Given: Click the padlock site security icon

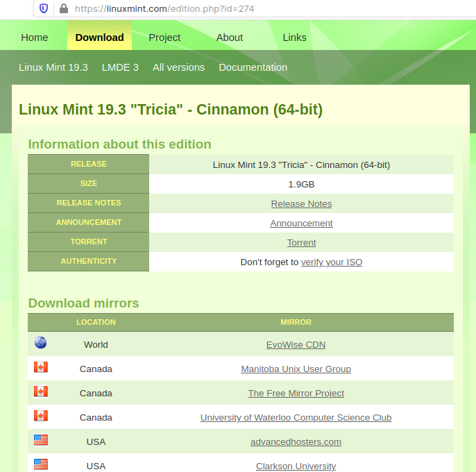Looking at the screenshot, I should point(63,8).
